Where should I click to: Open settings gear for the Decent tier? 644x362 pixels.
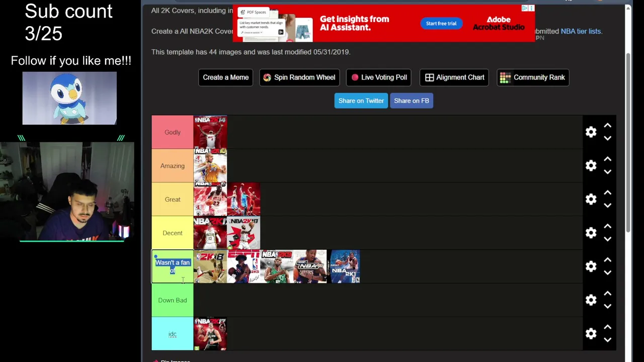591,233
